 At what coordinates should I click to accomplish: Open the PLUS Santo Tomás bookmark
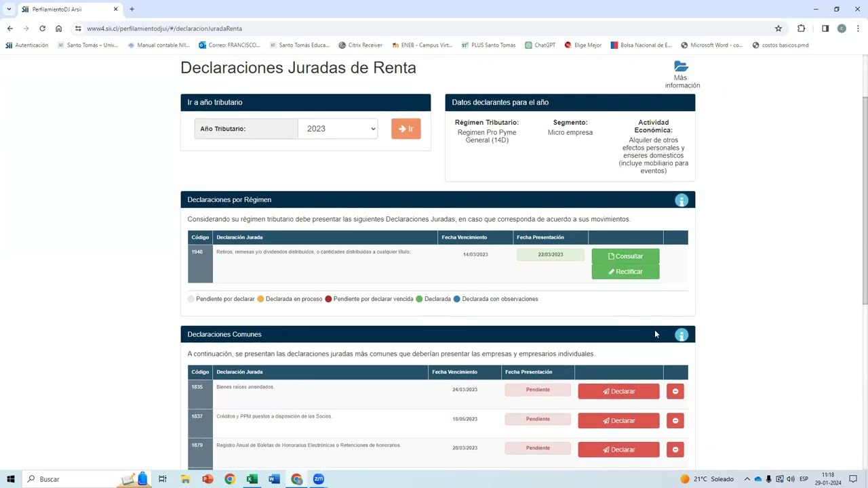[x=488, y=45]
